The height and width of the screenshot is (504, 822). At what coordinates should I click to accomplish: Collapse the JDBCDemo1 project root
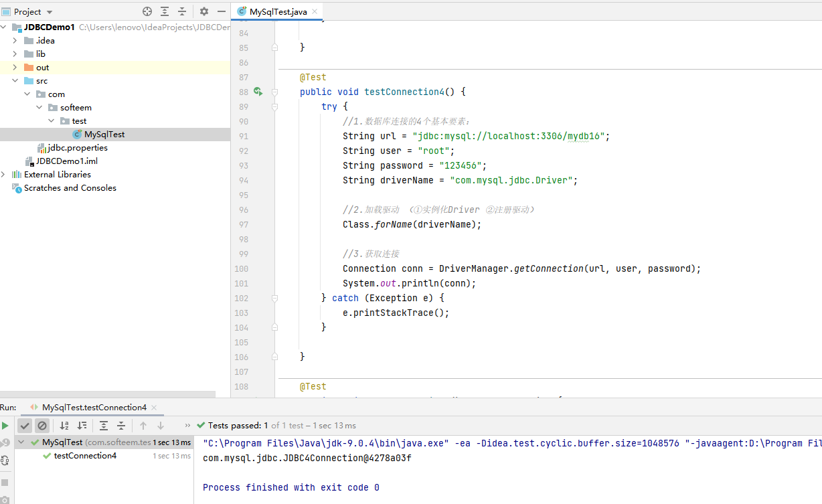tap(4, 27)
